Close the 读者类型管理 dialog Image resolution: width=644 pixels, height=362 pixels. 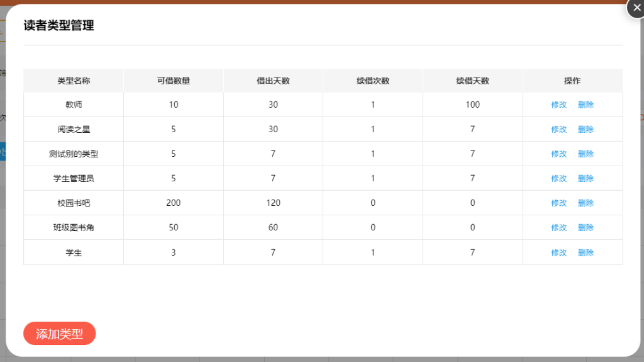tap(636, 8)
